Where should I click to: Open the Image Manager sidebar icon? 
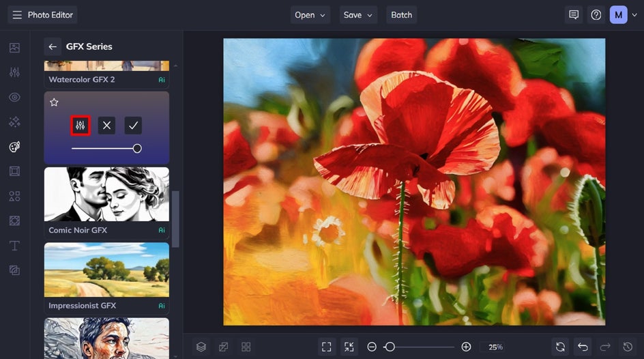15,48
